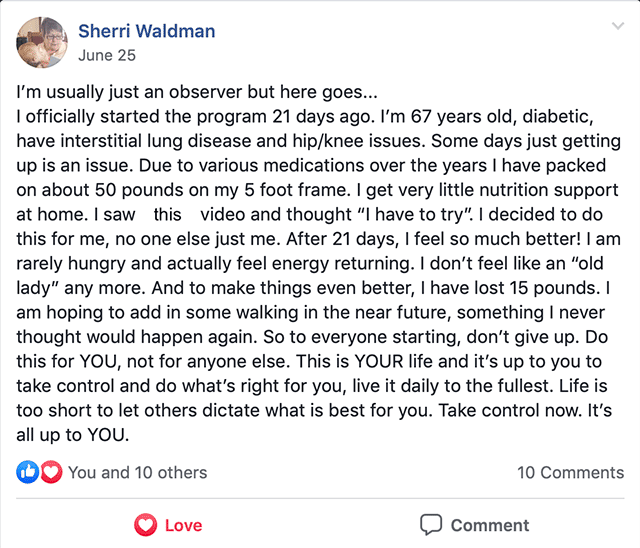
Task: Open the Sherri Waldman name link
Action: coord(146,32)
